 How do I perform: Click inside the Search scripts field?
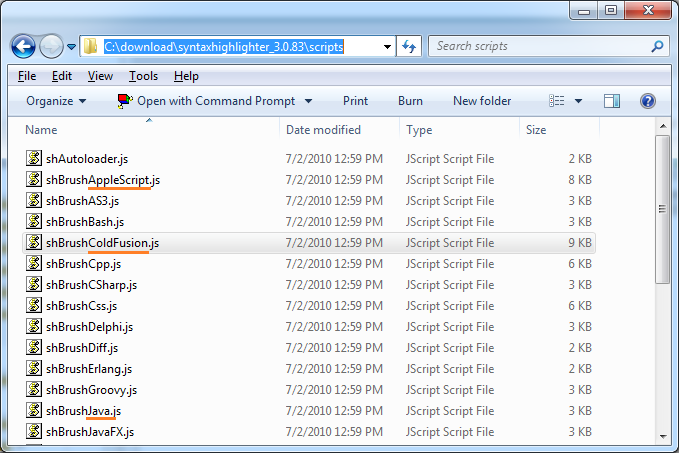point(541,46)
